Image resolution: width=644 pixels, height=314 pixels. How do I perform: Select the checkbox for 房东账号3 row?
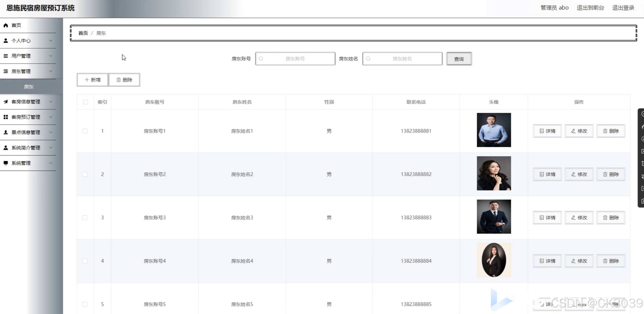[x=85, y=218]
